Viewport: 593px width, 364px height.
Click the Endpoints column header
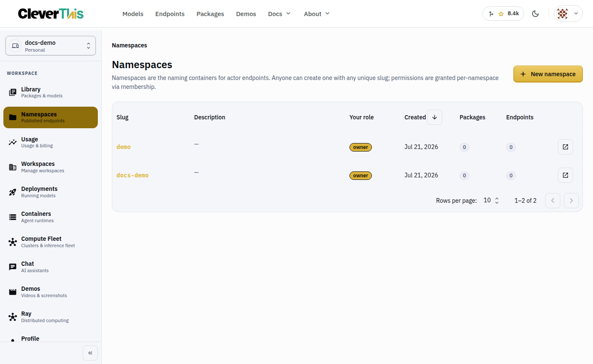point(520,117)
